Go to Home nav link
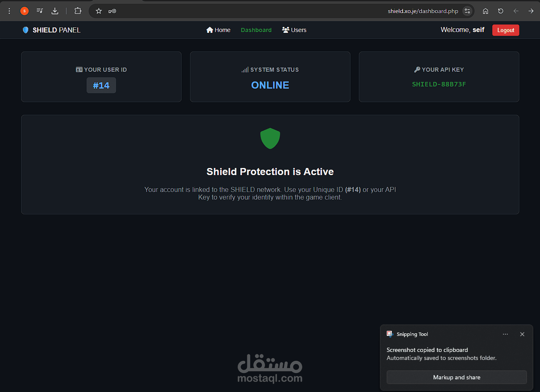 (218, 30)
